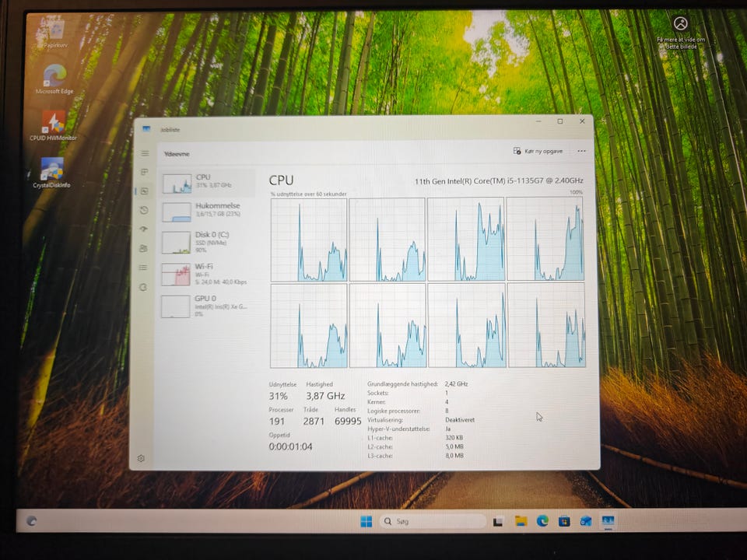Open the Task Manager hamburger navigation menu
Viewport: 747px width, 560px height.
145,153
